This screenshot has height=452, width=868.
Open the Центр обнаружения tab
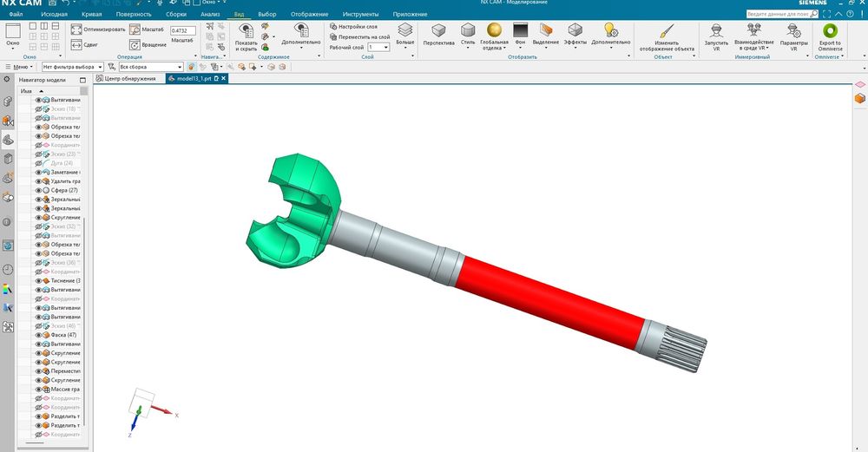129,79
